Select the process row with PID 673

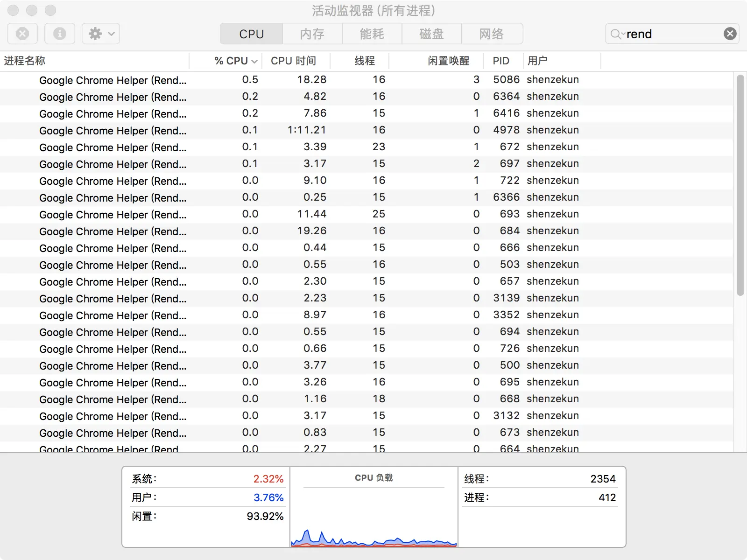pos(366,433)
